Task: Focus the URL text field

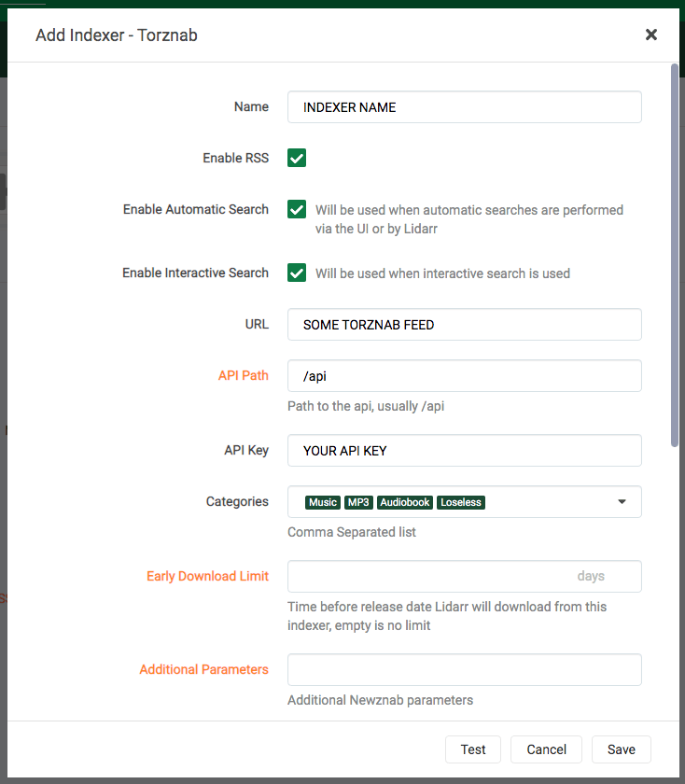Action: tap(464, 325)
